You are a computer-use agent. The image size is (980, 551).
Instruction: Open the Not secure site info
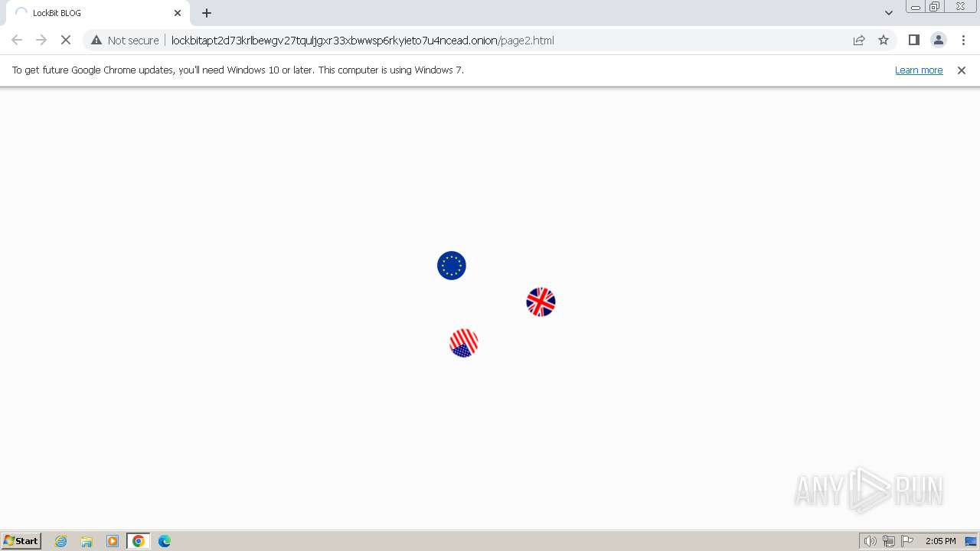coord(125,40)
